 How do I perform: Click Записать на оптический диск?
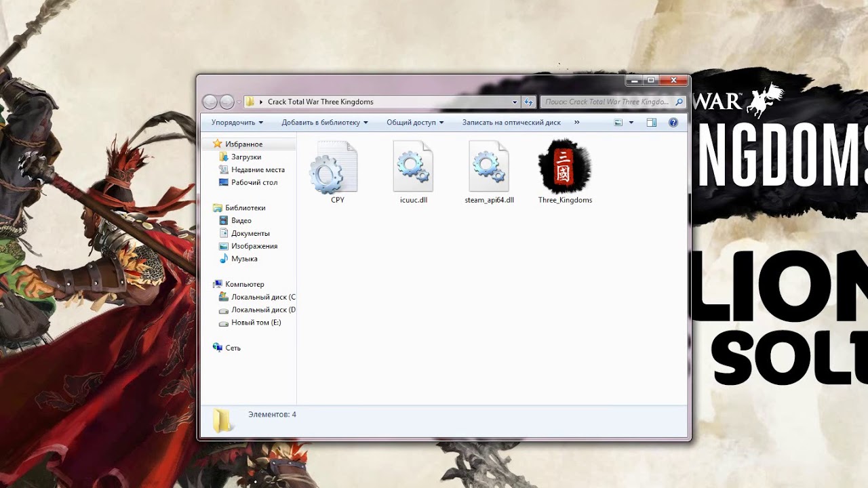pos(511,123)
